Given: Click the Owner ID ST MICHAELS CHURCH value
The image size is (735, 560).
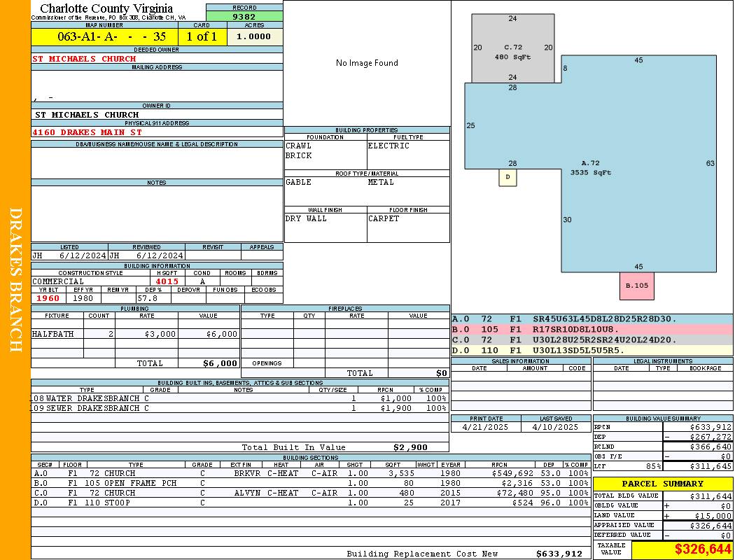Looking at the screenshot, I should 87,115.
